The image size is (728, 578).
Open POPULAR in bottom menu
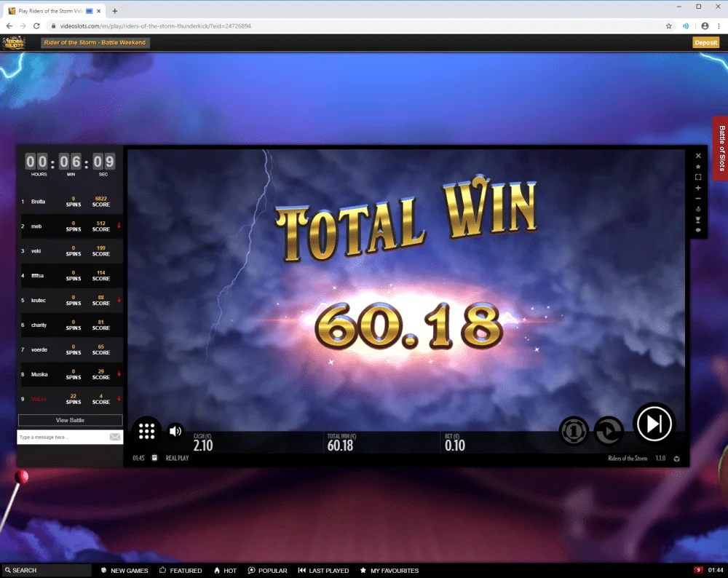tap(267, 571)
